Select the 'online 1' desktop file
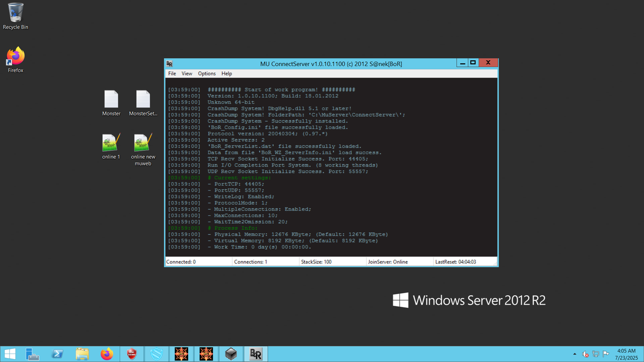The image size is (644, 362). pyautogui.click(x=111, y=146)
